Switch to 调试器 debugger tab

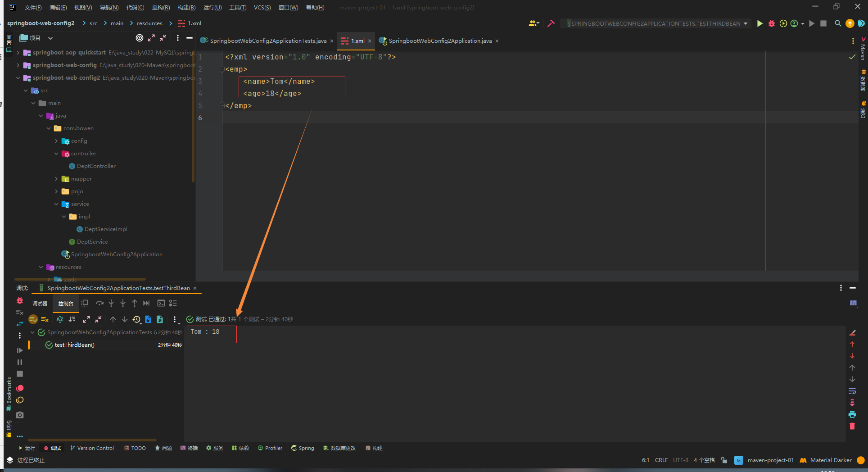(40, 304)
